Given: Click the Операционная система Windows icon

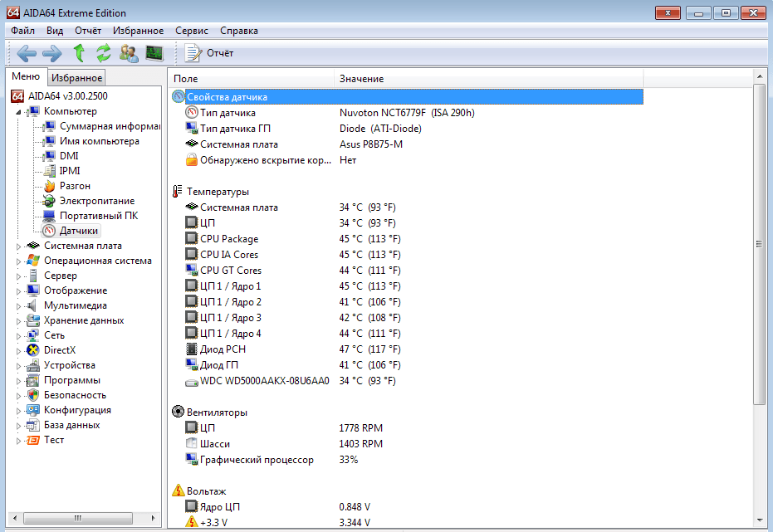Looking at the screenshot, I should [33, 261].
